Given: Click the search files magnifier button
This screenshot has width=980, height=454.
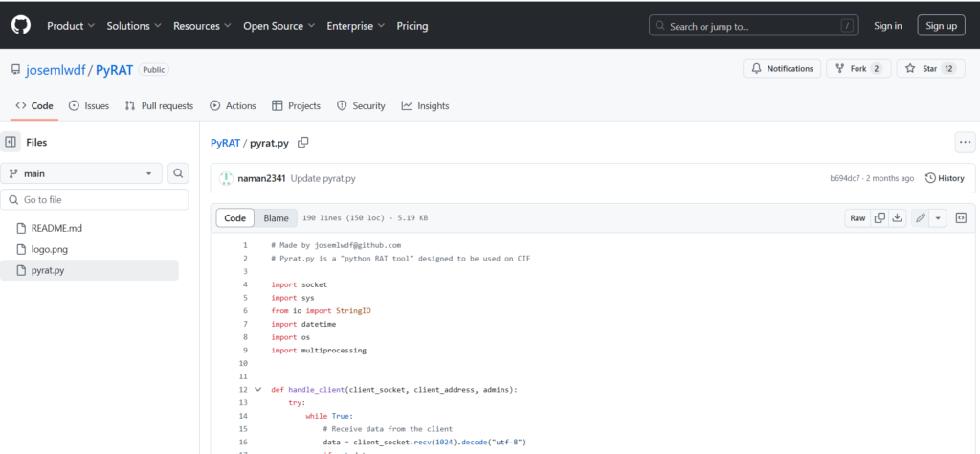Looking at the screenshot, I should click(178, 173).
